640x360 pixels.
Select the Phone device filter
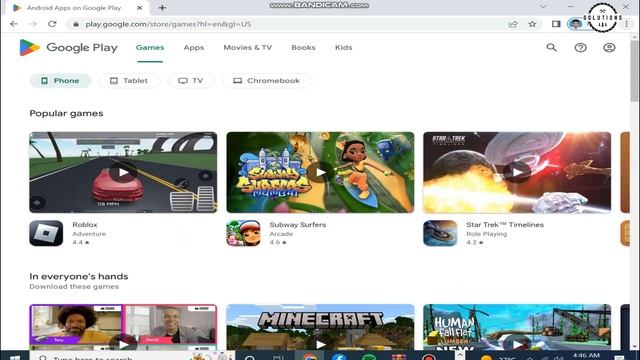tap(60, 81)
